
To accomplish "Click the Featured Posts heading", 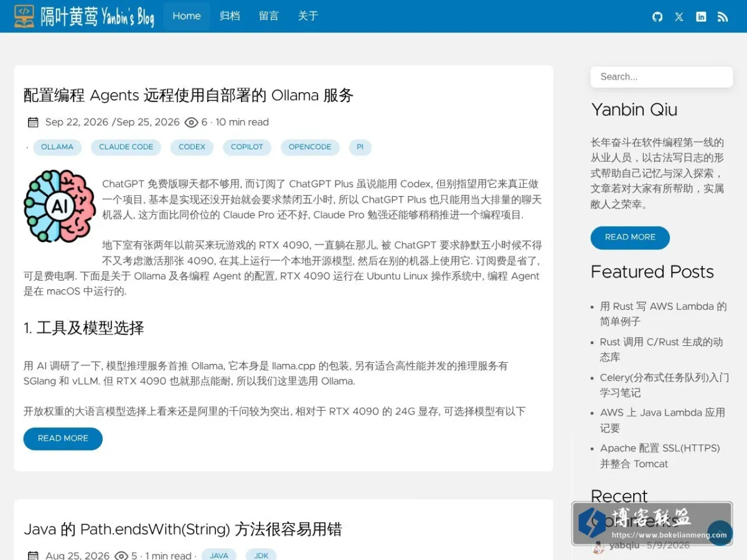I will point(652,272).
